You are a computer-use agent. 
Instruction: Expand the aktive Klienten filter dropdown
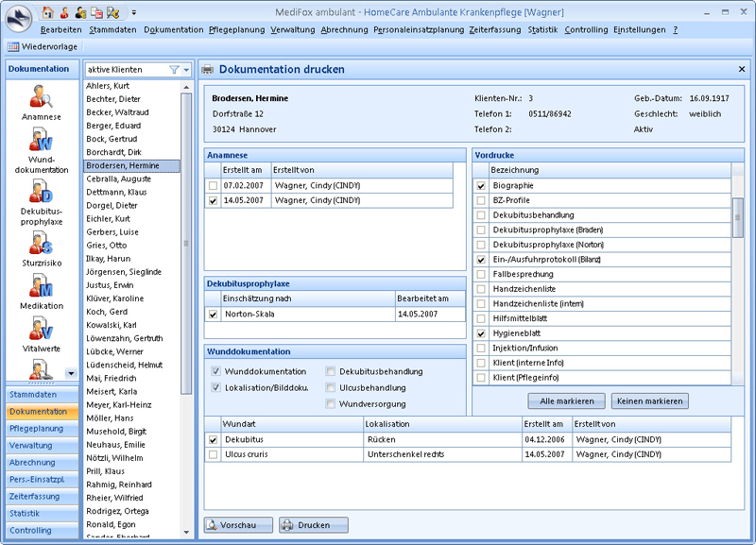[x=186, y=70]
